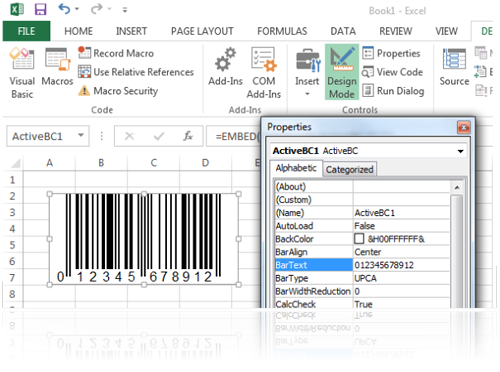The height and width of the screenshot is (372, 500).
Task: Click the BarAlign value Center
Action: pyautogui.click(x=401, y=252)
